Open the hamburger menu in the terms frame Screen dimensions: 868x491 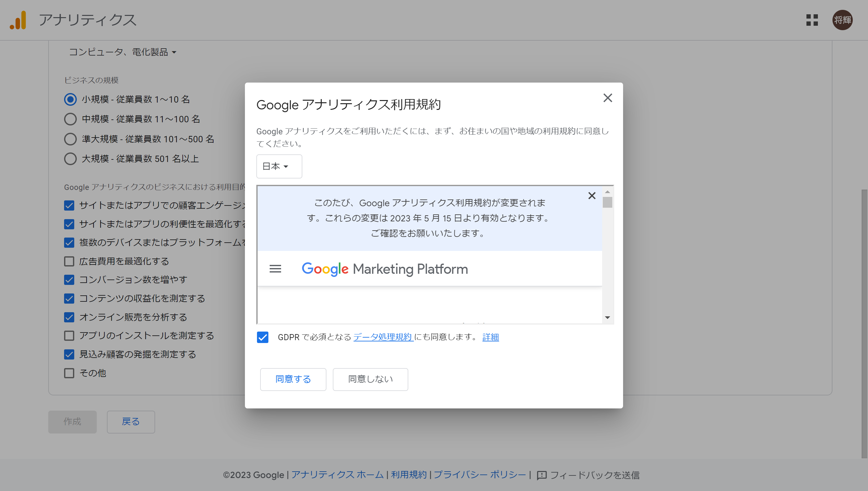[x=275, y=269]
